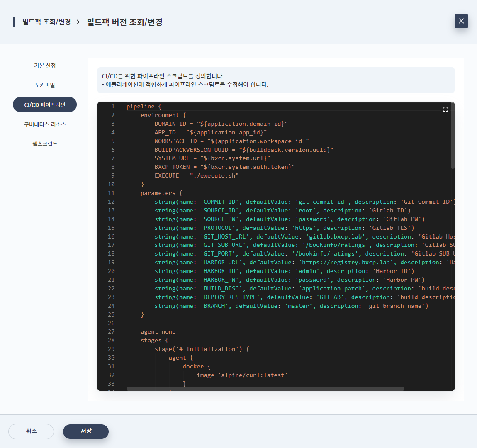Open the 기본 설정 tab
477x448 pixels.
click(x=45, y=66)
